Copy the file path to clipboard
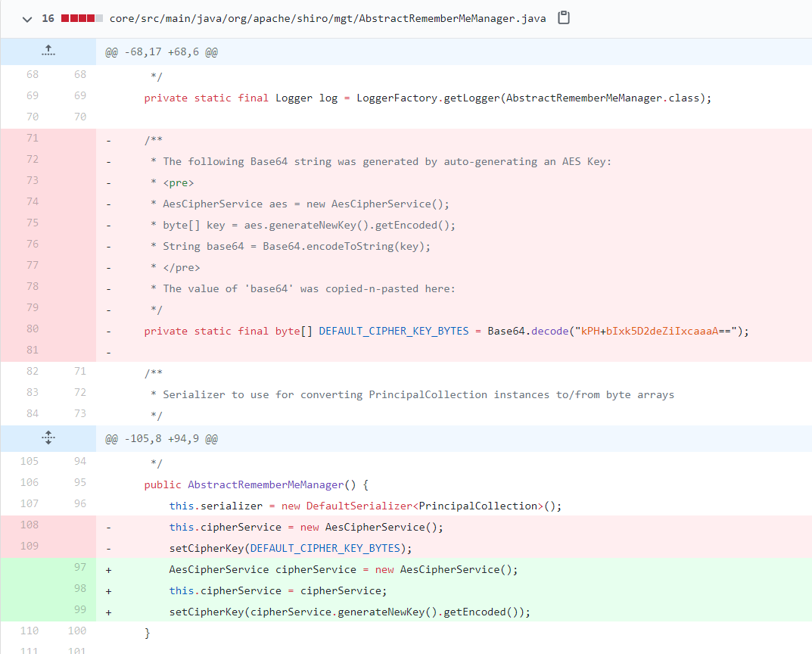This screenshot has height=654, width=812. click(563, 18)
